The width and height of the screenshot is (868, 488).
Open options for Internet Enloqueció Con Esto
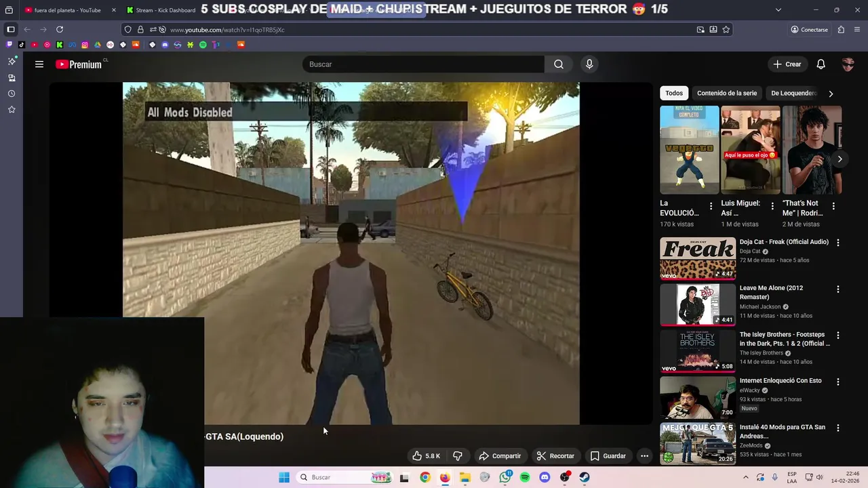837,382
